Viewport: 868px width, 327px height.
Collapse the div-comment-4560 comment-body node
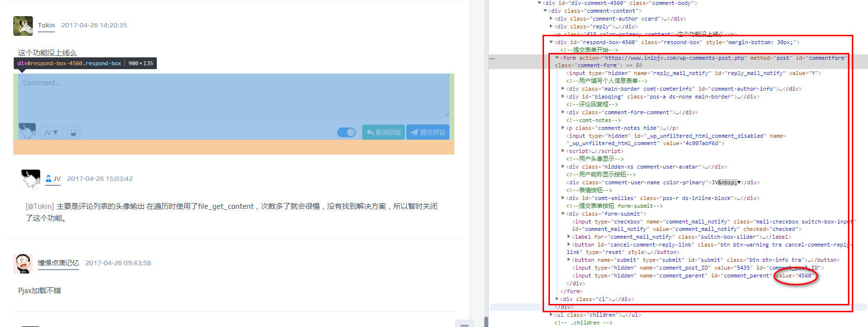click(x=540, y=3)
